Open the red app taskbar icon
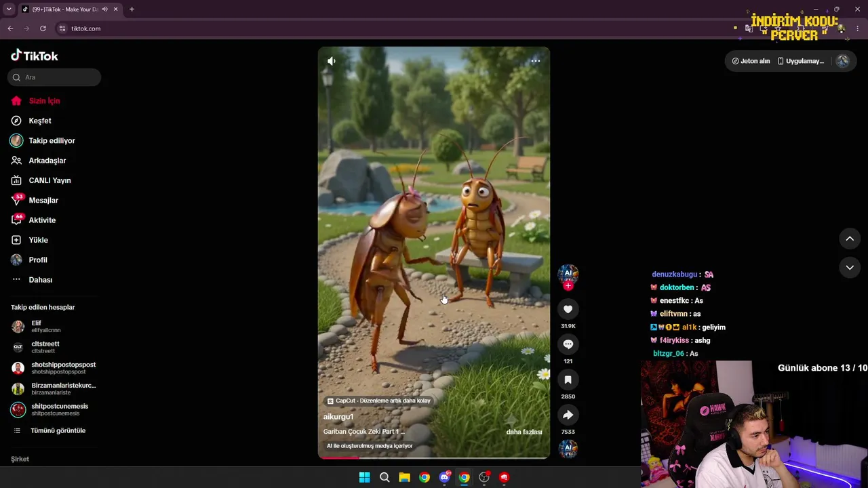Viewport: 868px width, 488px height. point(504,477)
